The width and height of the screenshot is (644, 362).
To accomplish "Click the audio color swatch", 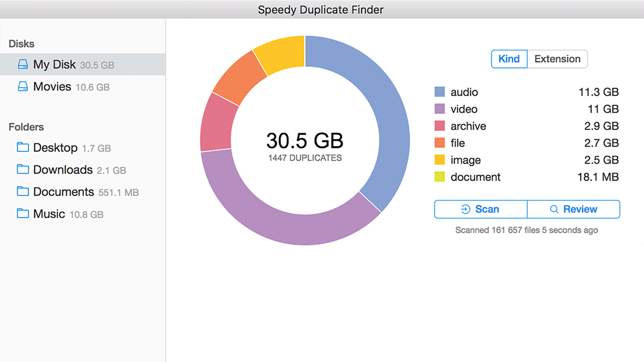I will [439, 92].
